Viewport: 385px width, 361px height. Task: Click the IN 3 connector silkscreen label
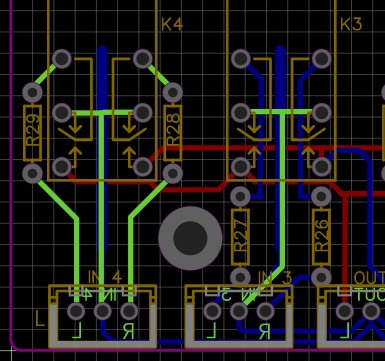[275, 277]
